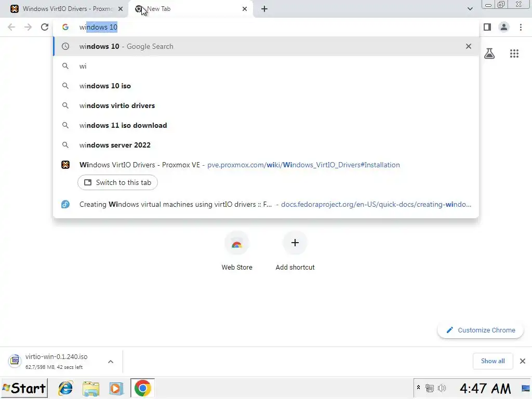Remove the 'windows 10' history suggestion

pyautogui.click(x=469, y=46)
